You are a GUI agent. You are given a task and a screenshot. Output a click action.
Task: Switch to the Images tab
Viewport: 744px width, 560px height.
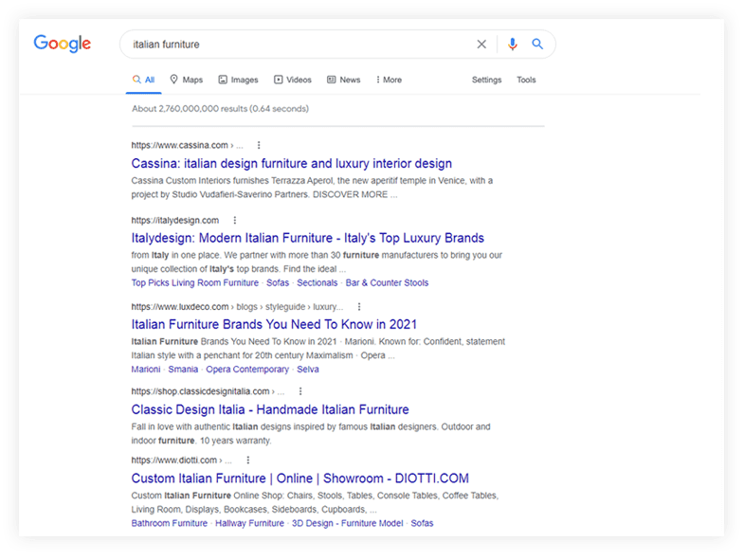point(238,80)
